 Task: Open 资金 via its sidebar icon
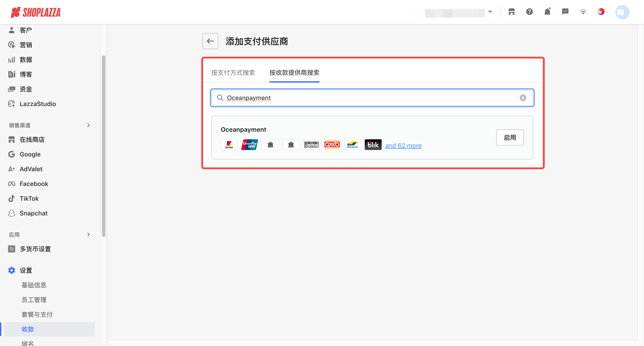(x=12, y=89)
